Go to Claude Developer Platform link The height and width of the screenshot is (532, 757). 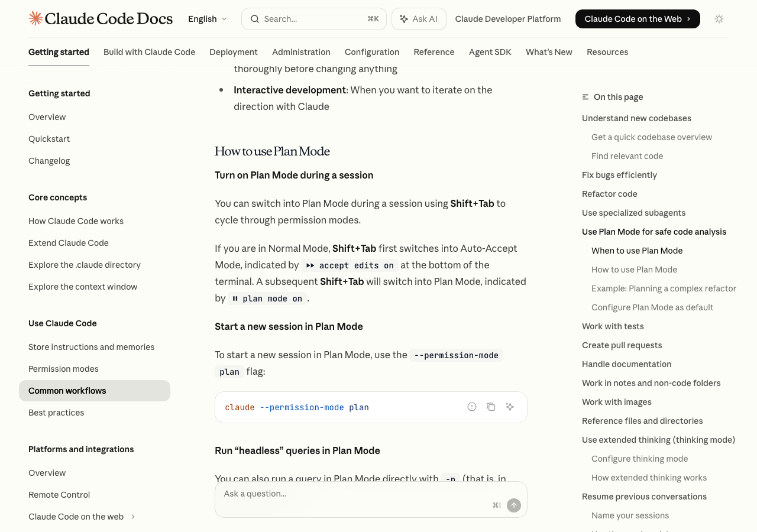[508, 19]
